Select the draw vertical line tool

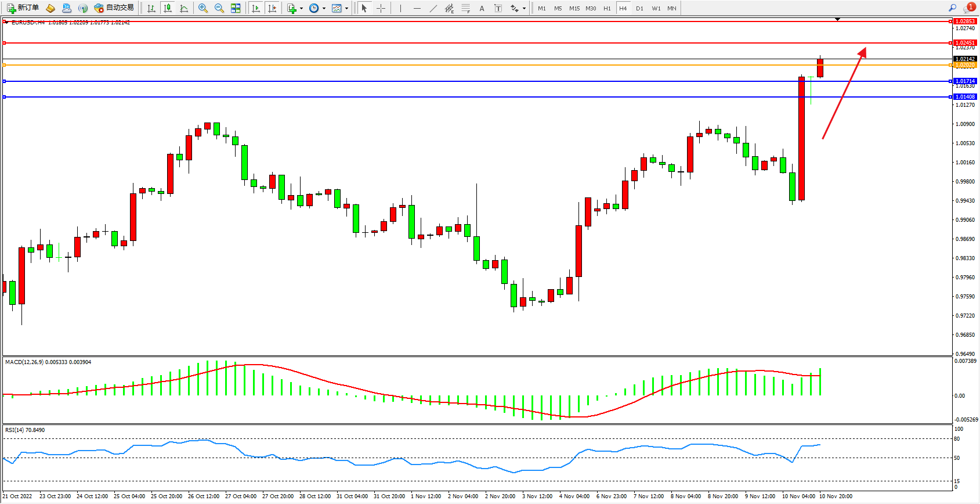coord(400,8)
